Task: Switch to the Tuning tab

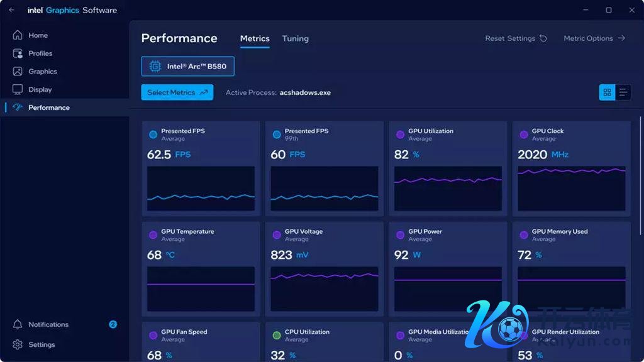Action: (x=295, y=38)
